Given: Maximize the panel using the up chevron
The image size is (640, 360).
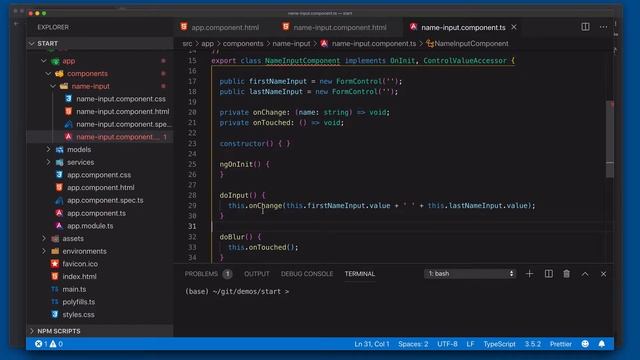Looking at the screenshot, I should point(585,274).
